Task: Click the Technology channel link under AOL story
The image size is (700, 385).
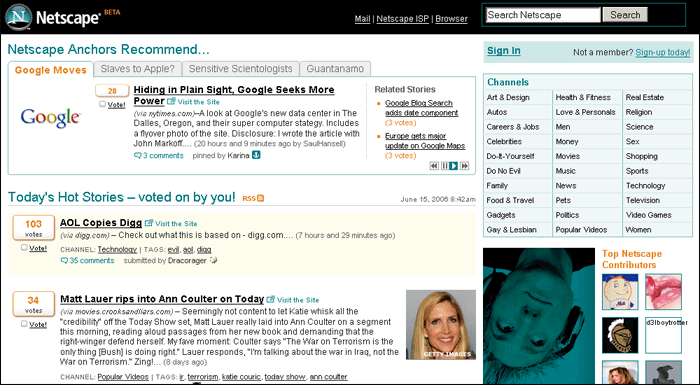Action: coord(117,249)
